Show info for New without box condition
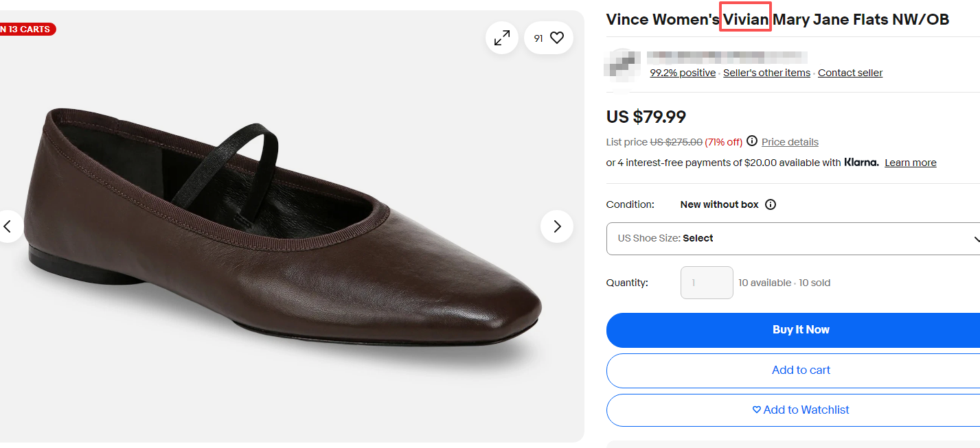Screen dimensions: 980x448 [x=771, y=204]
